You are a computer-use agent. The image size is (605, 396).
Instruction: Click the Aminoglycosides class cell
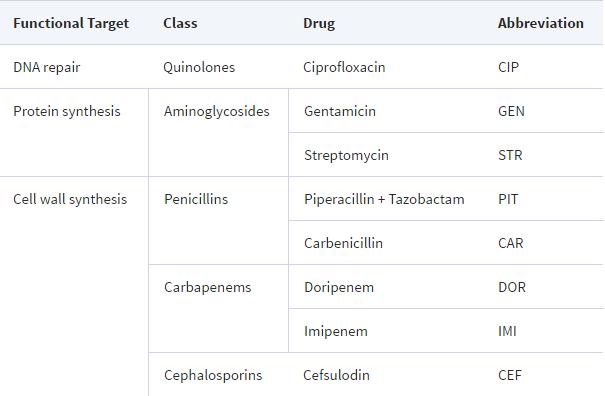pos(216,111)
